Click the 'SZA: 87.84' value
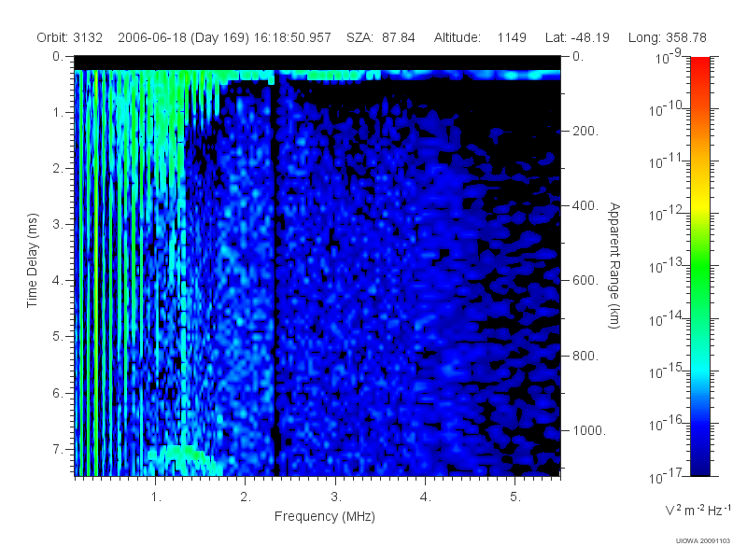The height and width of the screenshot is (560, 747). coord(381,37)
